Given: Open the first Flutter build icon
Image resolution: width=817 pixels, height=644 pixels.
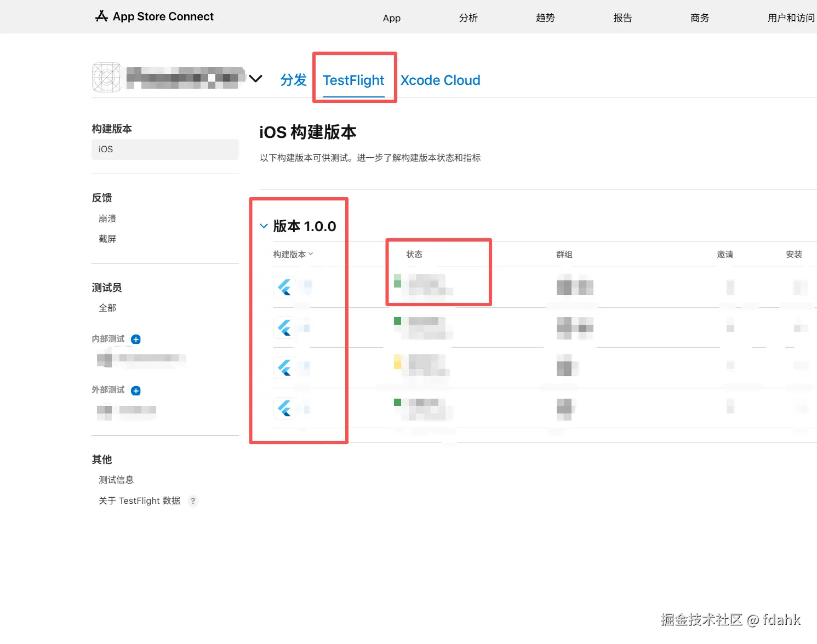Looking at the screenshot, I should tap(284, 287).
